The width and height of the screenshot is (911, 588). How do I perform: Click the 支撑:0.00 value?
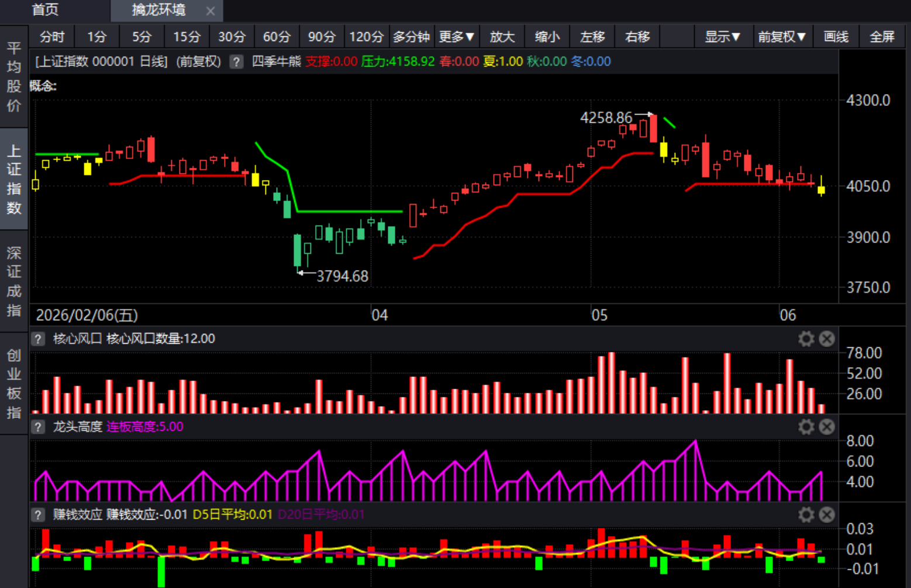[332, 62]
